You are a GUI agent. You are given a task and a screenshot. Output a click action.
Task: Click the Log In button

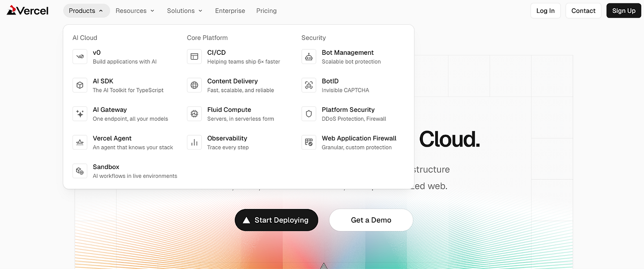coord(545,11)
